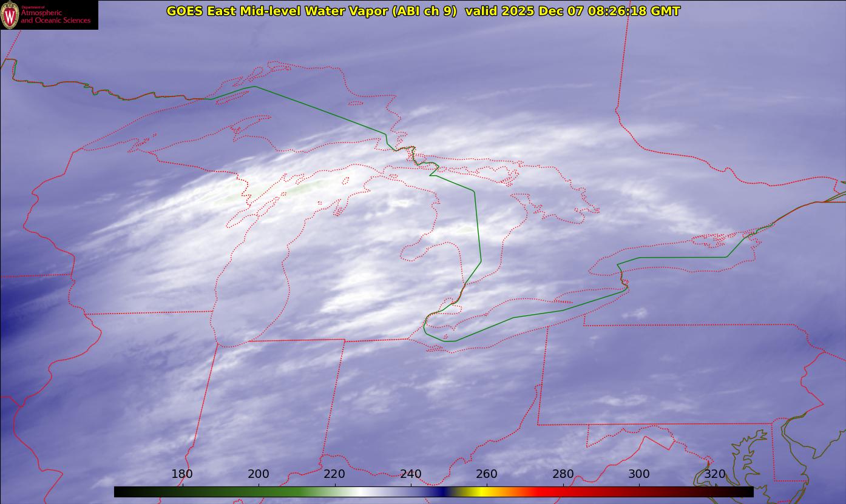Click the University of Wisconsin crest logo
Screen dimensions: 846x504
click(x=10, y=15)
